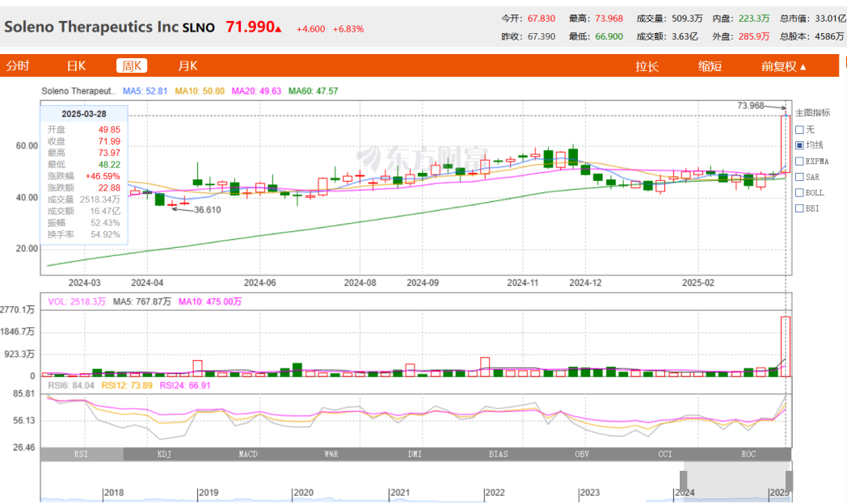Click the RSI24: 66.91 label
This screenshot has width=847, height=504.
coord(185,385)
